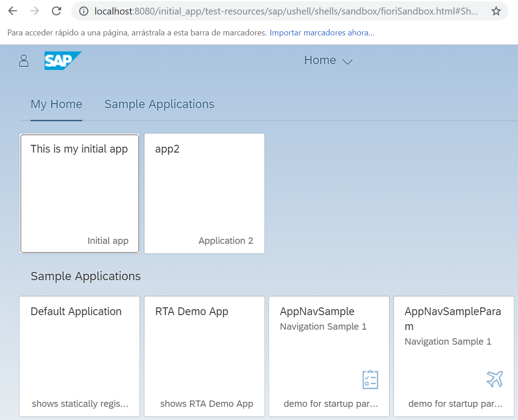Bookmark the page via the star icon
Screen dimensions: 518x420
[496, 10]
